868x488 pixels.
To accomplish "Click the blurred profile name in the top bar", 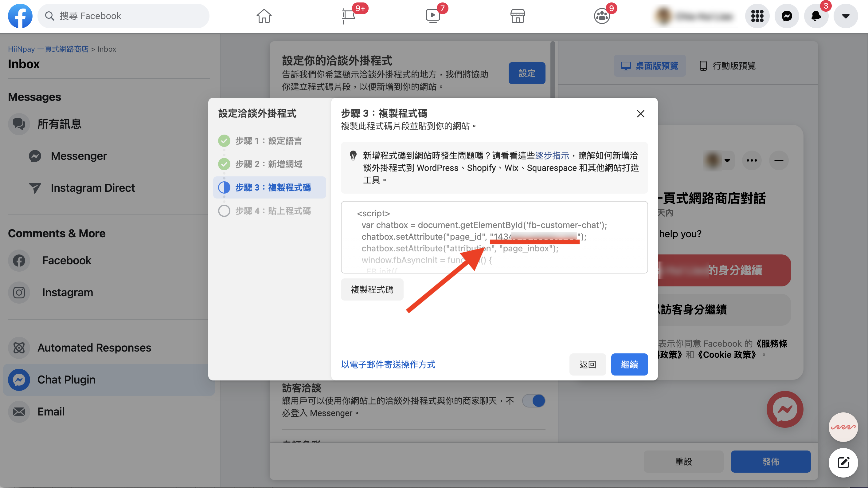I will (704, 16).
